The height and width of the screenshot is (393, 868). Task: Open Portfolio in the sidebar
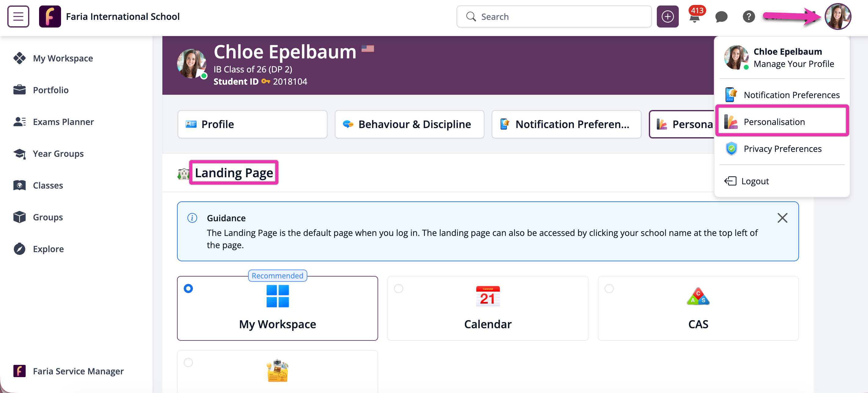[x=51, y=90]
